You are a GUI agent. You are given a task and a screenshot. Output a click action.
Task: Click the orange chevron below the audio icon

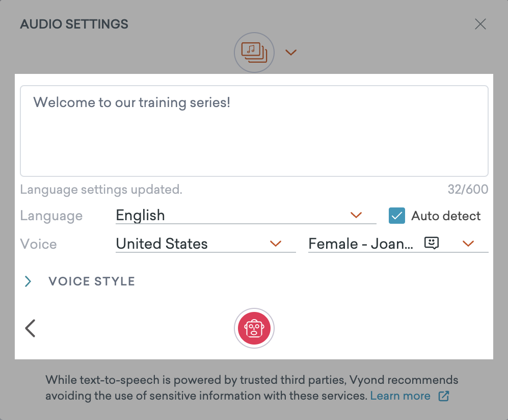(290, 52)
